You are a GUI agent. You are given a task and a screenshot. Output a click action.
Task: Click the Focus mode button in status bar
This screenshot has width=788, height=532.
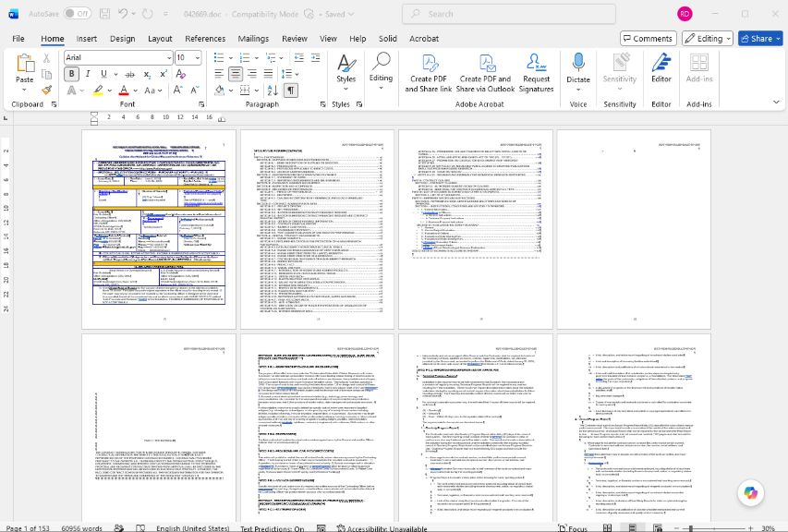point(573,528)
